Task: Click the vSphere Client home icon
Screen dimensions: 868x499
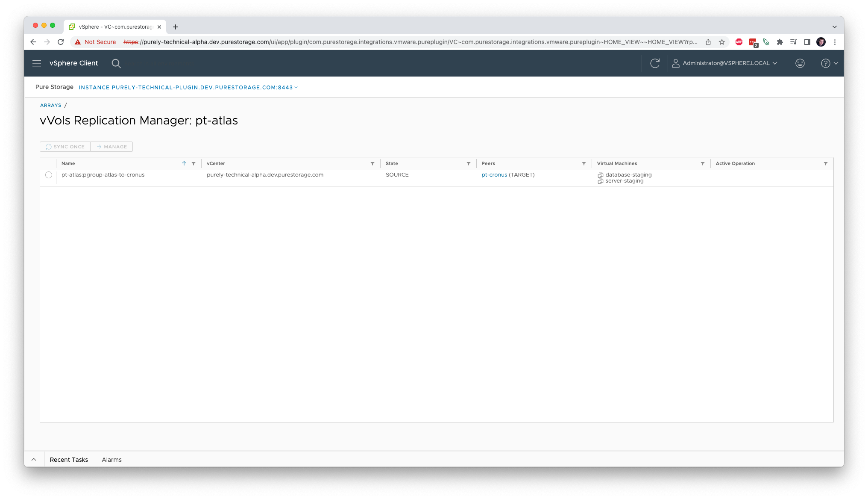Action: pyautogui.click(x=73, y=63)
